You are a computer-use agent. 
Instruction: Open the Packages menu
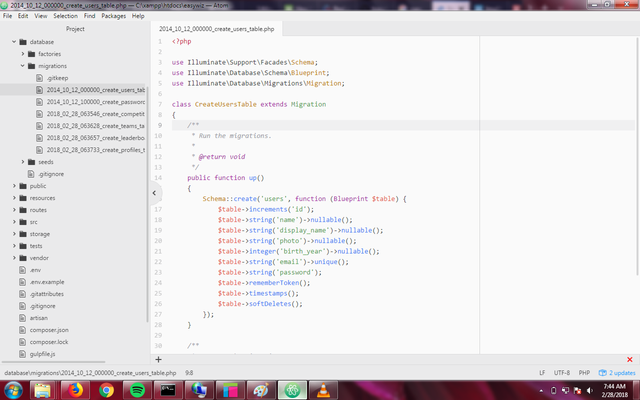(x=113, y=16)
